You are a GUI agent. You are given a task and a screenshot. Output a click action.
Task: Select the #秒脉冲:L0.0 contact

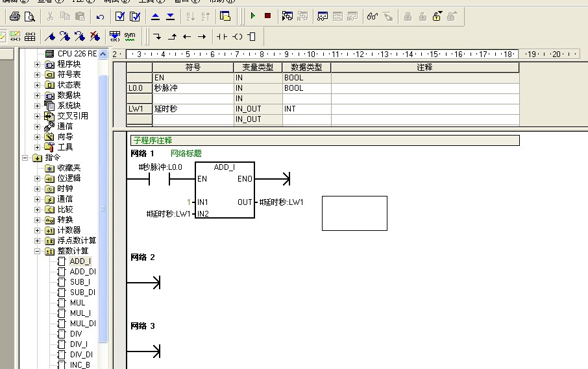(x=160, y=180)
